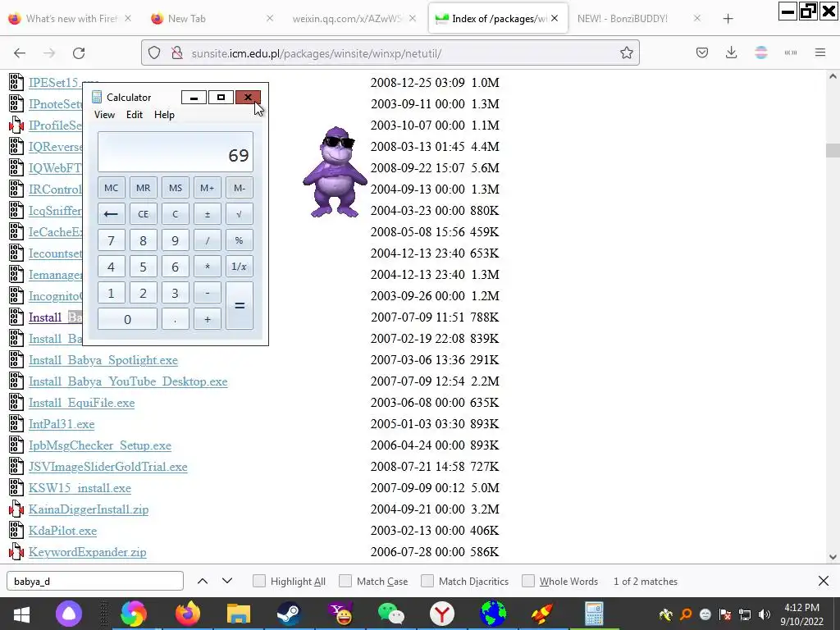Bookmark this page with the star icon

coord(626,53)
